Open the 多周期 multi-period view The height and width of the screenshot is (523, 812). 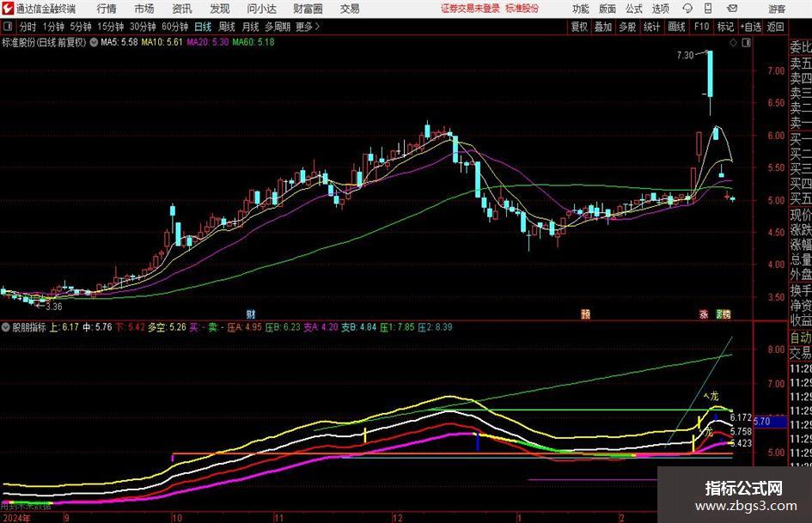tap(278, 27)
